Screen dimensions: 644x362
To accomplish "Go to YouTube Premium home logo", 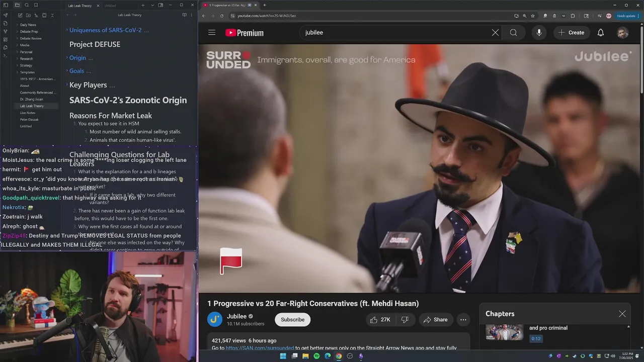I will [245, 33].
